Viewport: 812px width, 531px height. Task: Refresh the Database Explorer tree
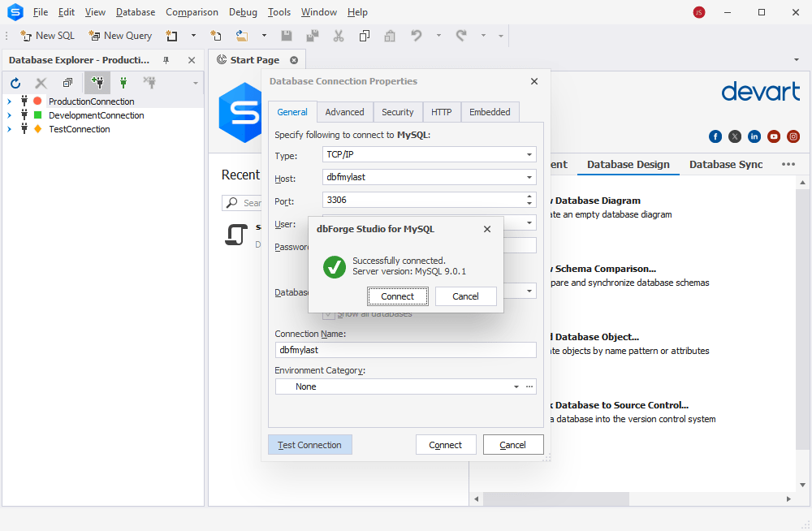coord(15,82)
